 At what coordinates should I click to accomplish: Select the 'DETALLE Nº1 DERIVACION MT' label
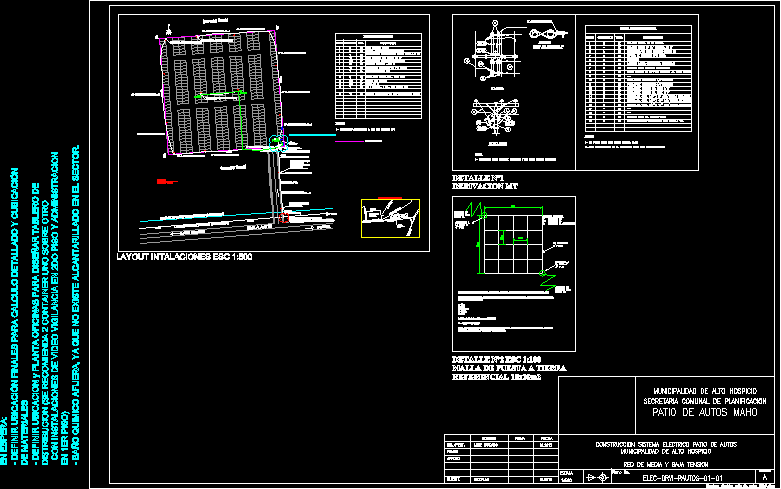[x=486, y=182]
